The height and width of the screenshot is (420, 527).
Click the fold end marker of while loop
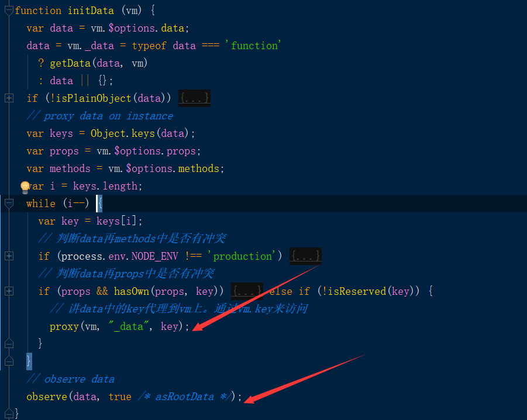[9, 361]
